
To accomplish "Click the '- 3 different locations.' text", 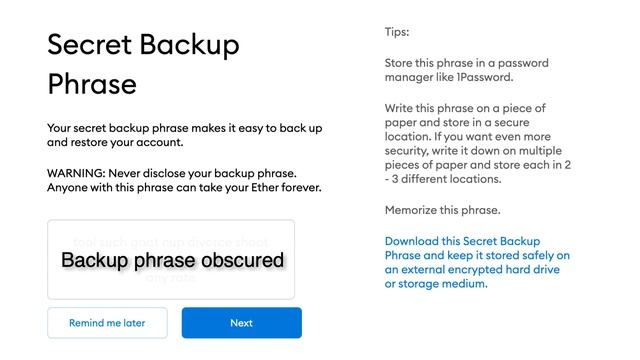I will pyautogui.click(x=443, y=179).
